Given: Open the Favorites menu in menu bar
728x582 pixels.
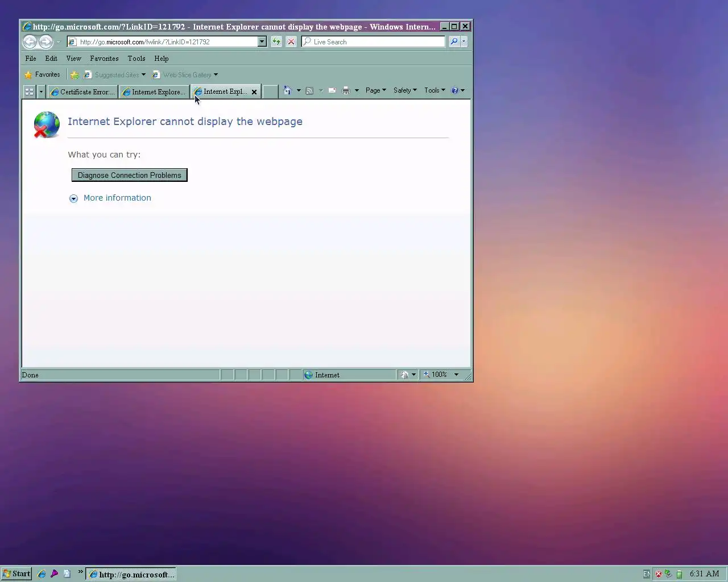Looking at the screenshot, I should click(104, 59).
